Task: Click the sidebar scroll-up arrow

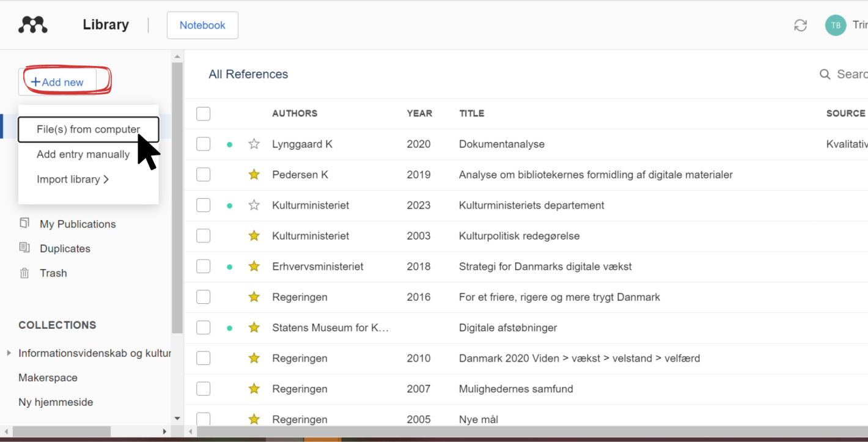Action: click(x=177, y=57)
